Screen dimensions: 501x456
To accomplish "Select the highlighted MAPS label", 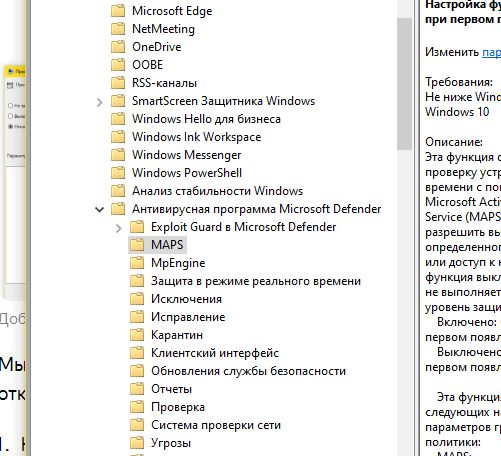I will pos(167,245).
